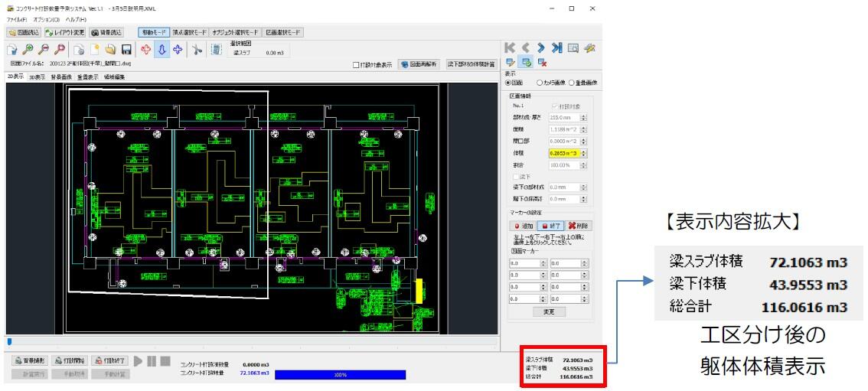This screenshot has height=391, width=868.
Task: Adjust the 部材成・厚さ spinner arrows
Action: [x=584, y=118]
